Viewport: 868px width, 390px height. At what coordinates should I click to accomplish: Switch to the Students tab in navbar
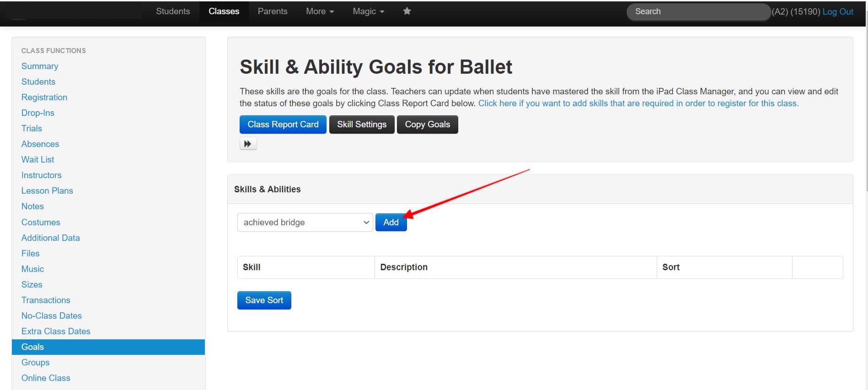173,11
